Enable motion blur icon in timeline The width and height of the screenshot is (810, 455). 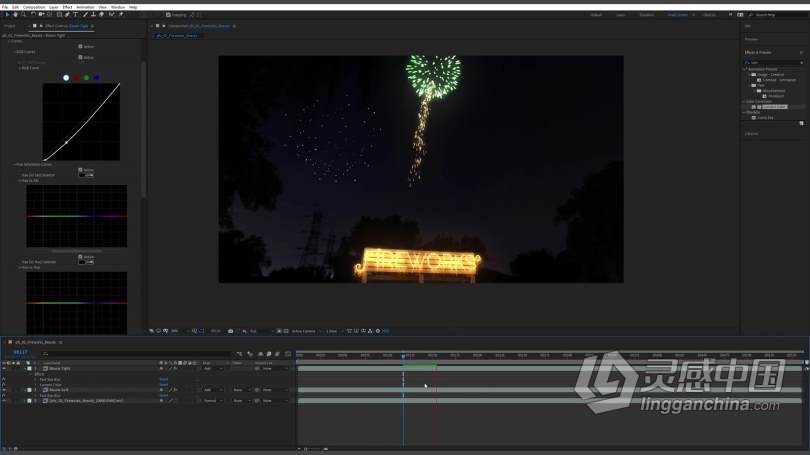[x=277, y=354]
